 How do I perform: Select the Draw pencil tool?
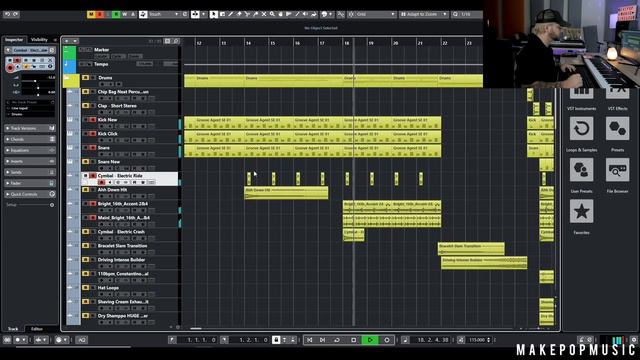[x=231, y=14]
